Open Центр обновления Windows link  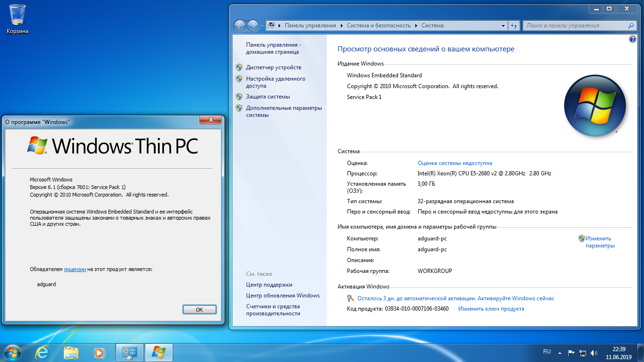pos(283,296)
